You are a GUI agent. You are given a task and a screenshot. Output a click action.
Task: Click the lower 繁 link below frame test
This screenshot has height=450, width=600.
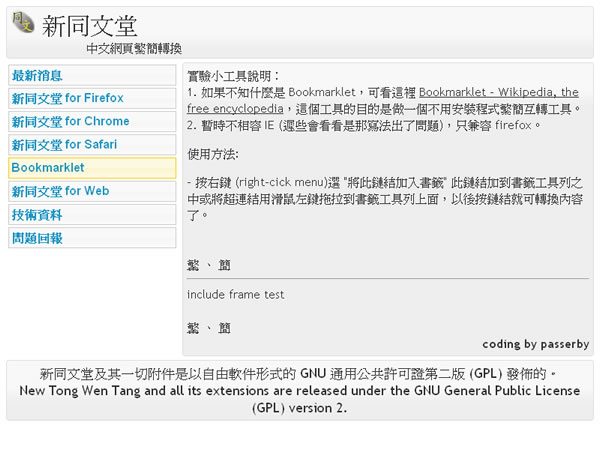coord(193,327)
